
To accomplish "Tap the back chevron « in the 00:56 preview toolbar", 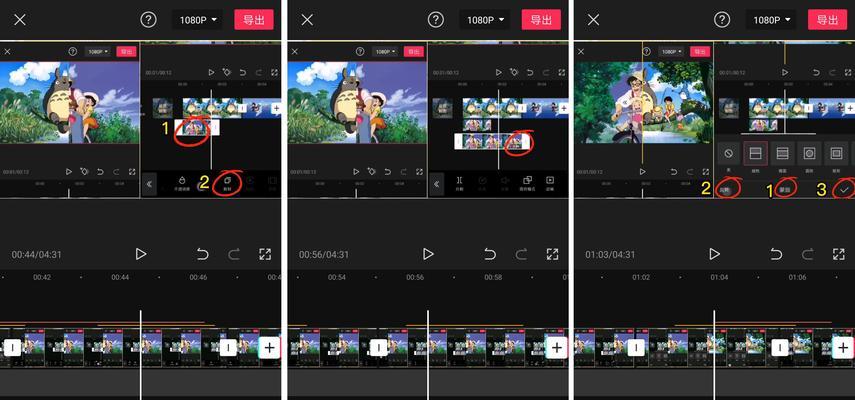I will tap(436, 184).
